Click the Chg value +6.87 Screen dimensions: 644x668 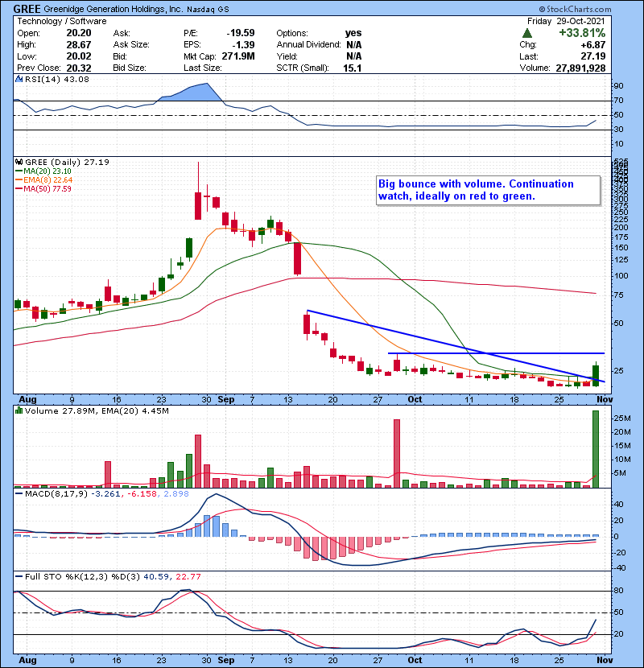593,44
